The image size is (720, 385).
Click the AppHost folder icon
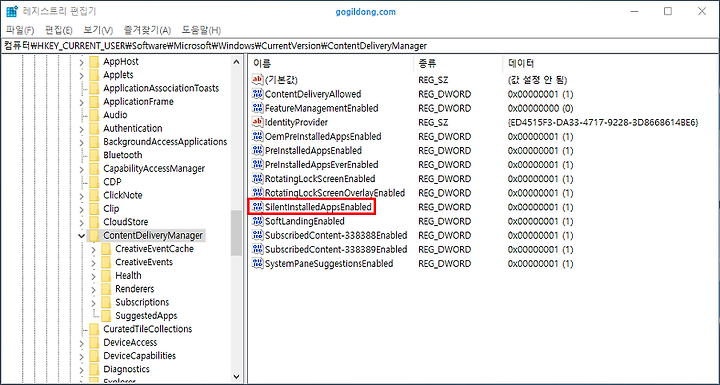coord(94,62)
